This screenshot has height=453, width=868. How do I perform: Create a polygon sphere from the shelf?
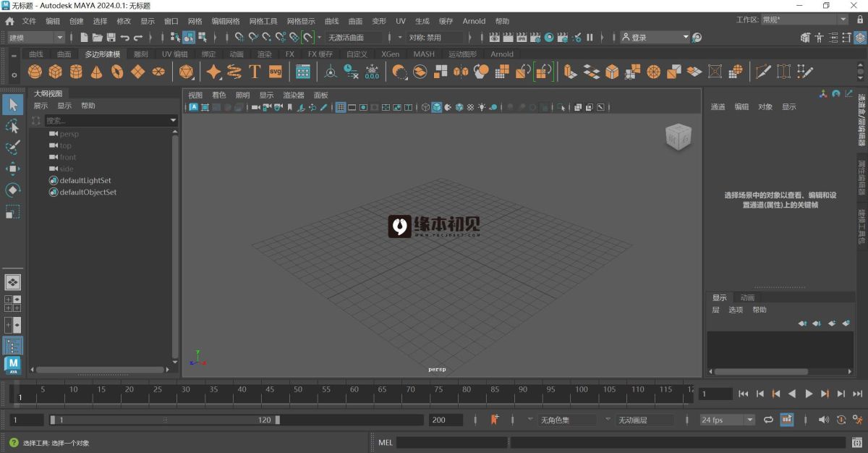point(35,72)
